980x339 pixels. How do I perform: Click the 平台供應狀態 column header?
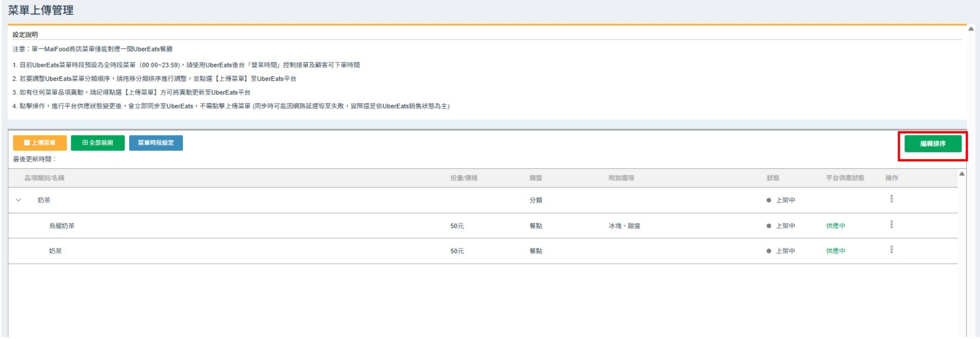pyautogui.click(x=845, y=178)
